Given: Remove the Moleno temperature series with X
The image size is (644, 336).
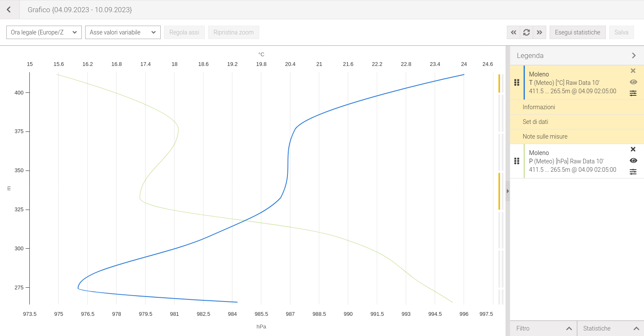Looking at the screenshot, I should (x=633, y=71).
